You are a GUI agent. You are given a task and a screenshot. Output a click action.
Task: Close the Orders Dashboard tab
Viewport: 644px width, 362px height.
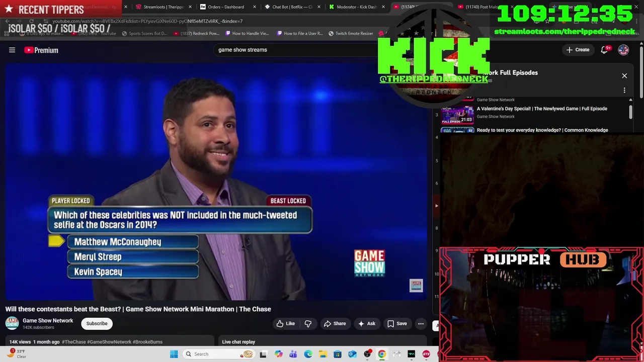coord(255,7)
